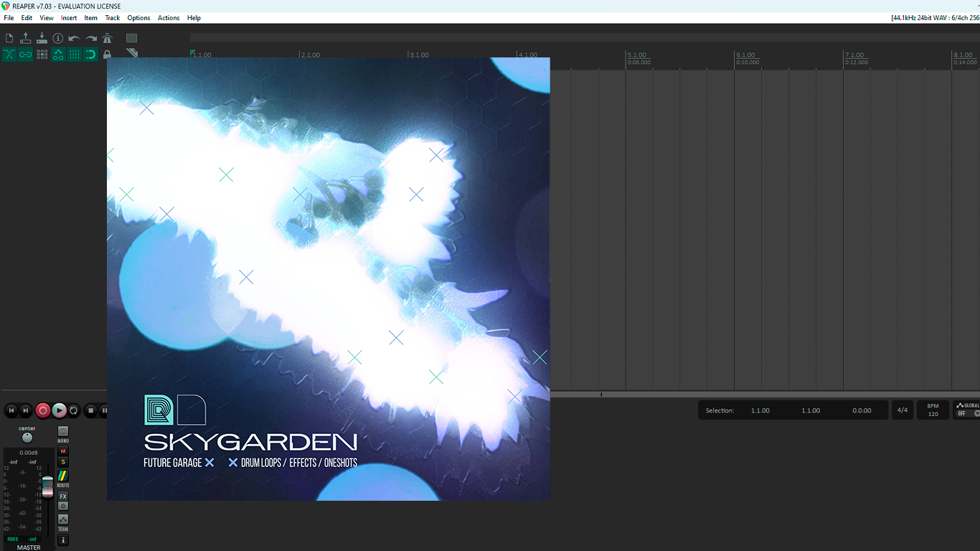Image resolution: width=980 pixels, height=551 pixels.
Task: Toggle master Mono button
Action: [63, 431]
